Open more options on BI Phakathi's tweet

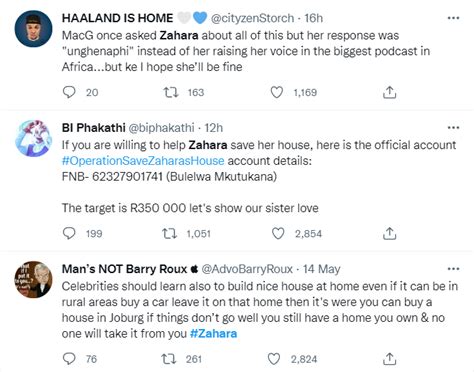(x=453, y=128)
